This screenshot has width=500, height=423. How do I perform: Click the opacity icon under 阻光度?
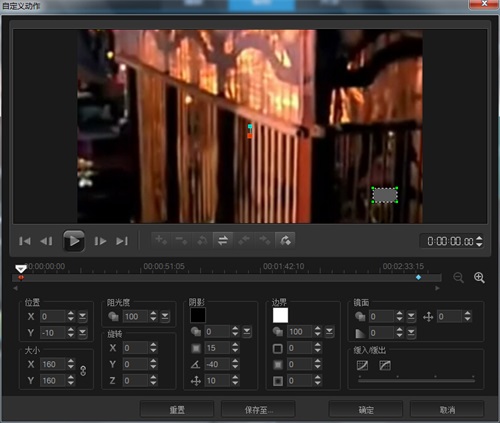click(x=113, y=316)
